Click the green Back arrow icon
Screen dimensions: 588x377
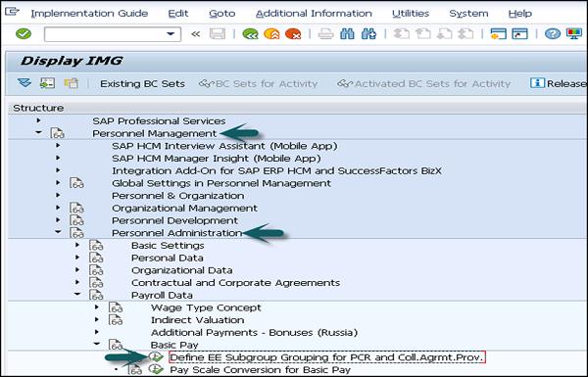pos(250,34)
